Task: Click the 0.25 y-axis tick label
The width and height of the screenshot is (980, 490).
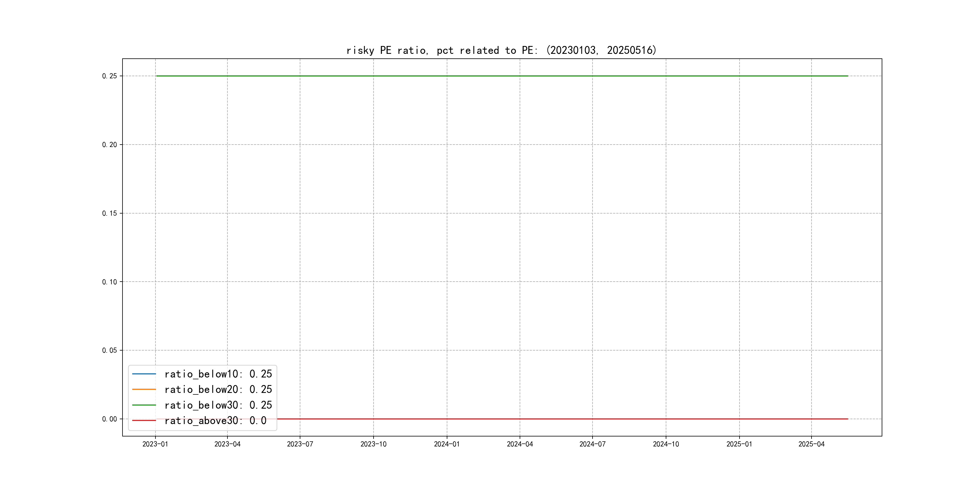Action: (109, 76)
